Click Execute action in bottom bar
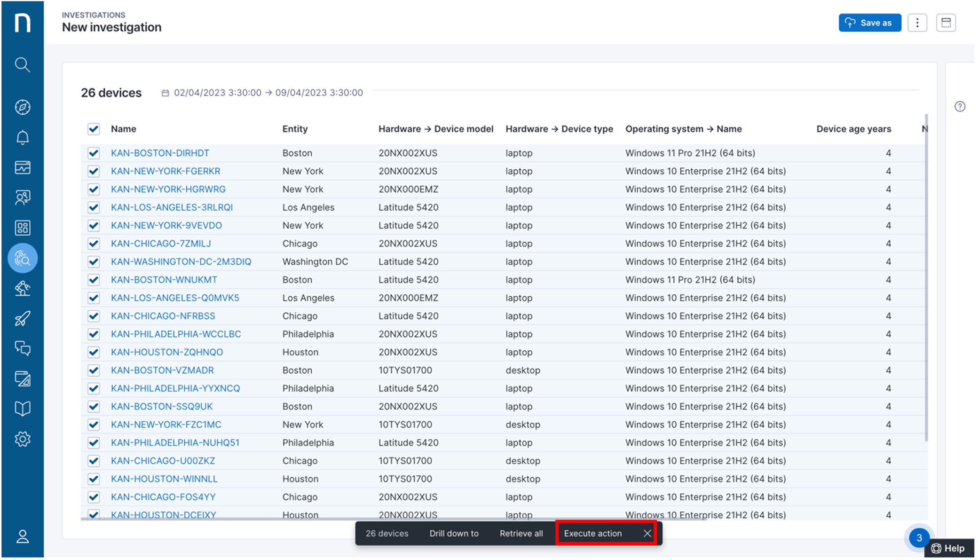Viewport: 978px width, 560px height. [x=592, y=533]
